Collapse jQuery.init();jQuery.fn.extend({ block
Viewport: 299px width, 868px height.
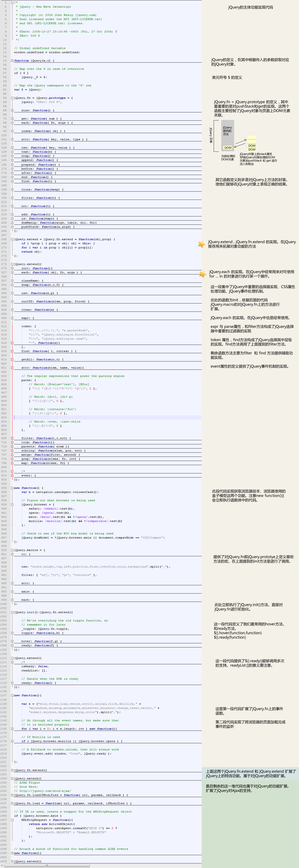tap(12, 612)
